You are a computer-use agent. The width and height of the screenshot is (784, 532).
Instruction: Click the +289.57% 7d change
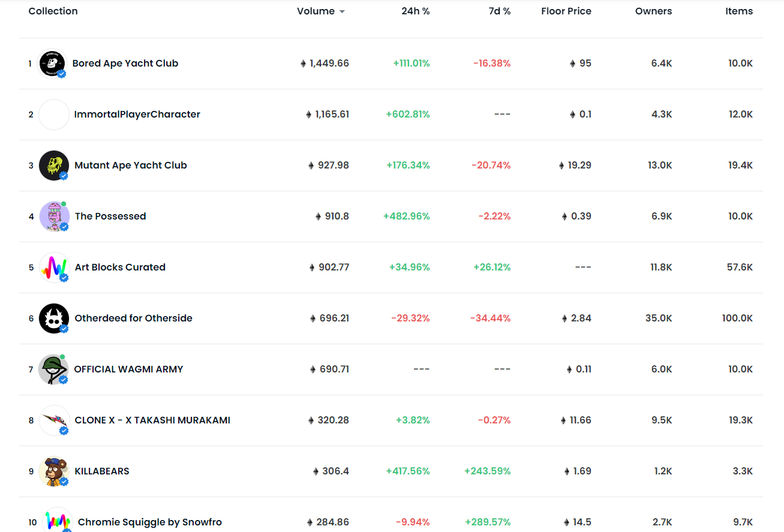tap(488, 522)
